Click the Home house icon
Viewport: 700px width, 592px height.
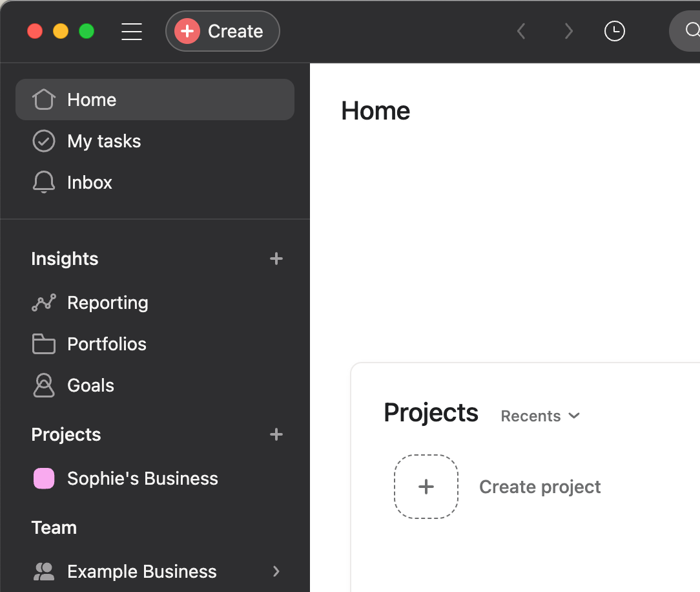(44, 99)
